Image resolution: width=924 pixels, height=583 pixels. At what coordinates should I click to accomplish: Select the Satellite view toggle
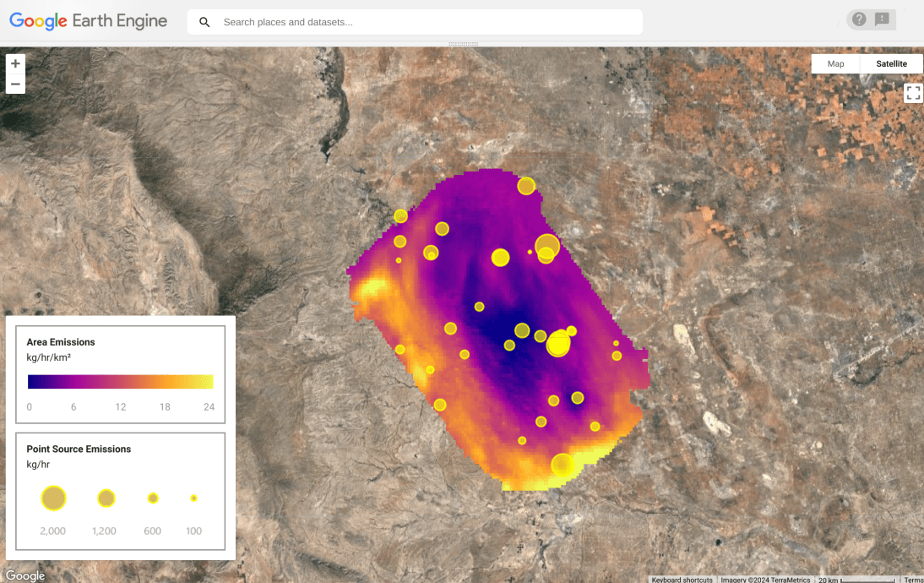click(x=891, y=63)
